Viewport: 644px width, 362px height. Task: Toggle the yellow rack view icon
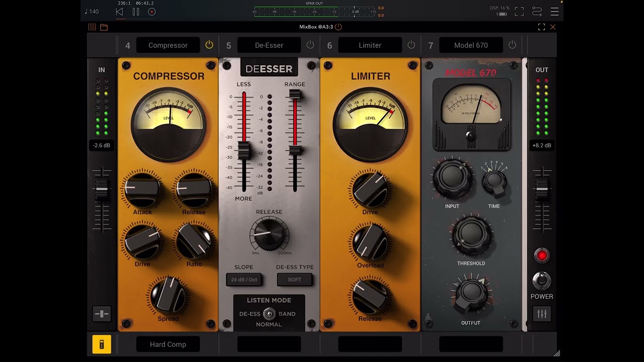[x=102, y=344]
